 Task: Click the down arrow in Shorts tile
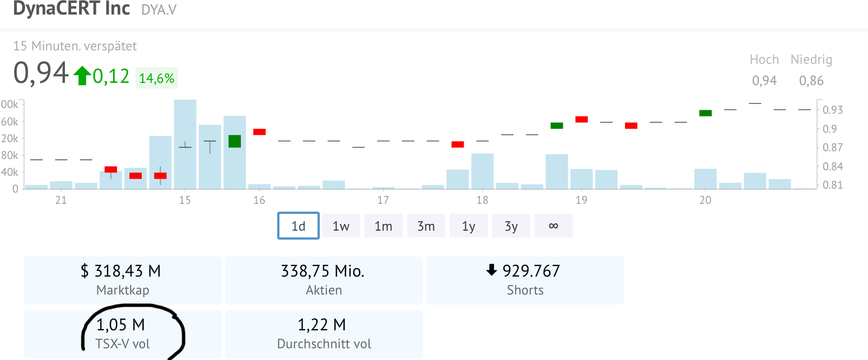pyautogui.click(x=492, y=271)
